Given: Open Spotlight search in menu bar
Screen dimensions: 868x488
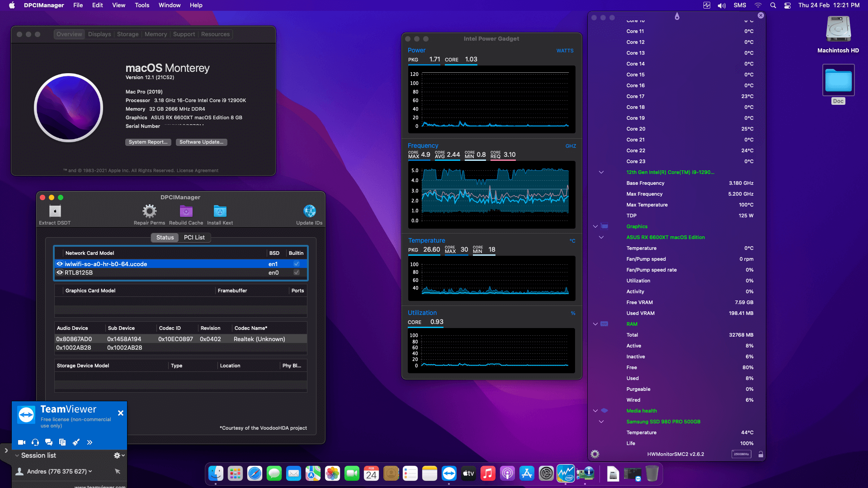Looking at the screenshot, I should pyautogui.click(x=773, y=5).
